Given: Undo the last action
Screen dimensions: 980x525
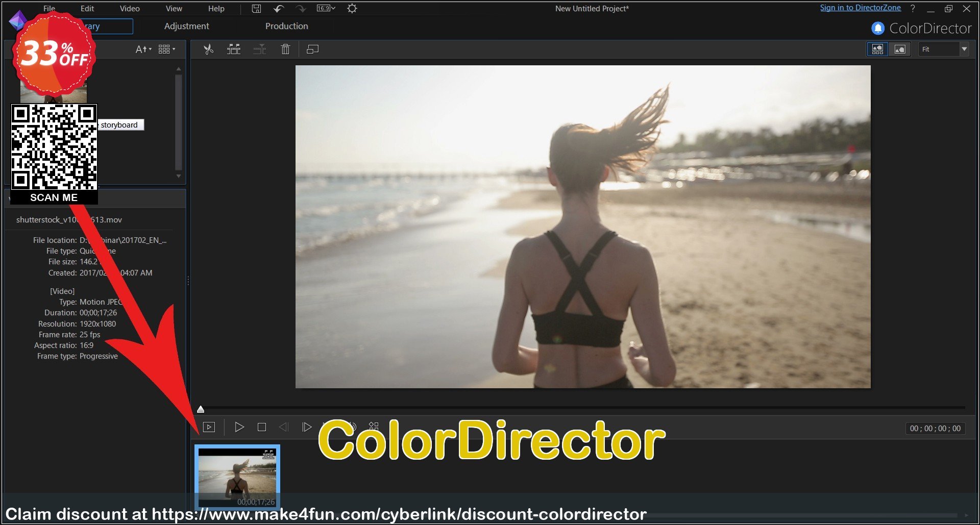Looking at the screenshot, I should click(x=279, y=8).
